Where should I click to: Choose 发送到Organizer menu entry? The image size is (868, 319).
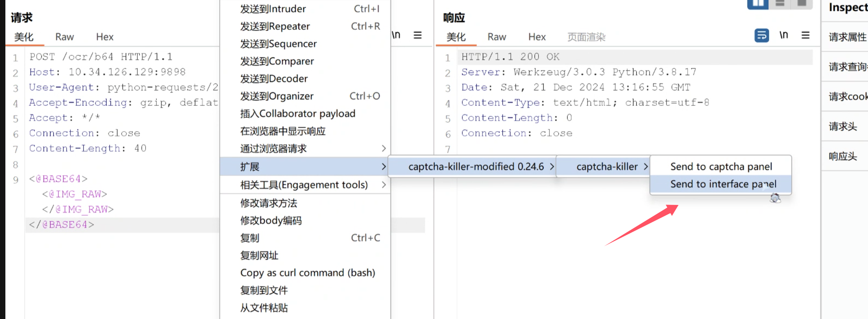click(x=305, y=96)
